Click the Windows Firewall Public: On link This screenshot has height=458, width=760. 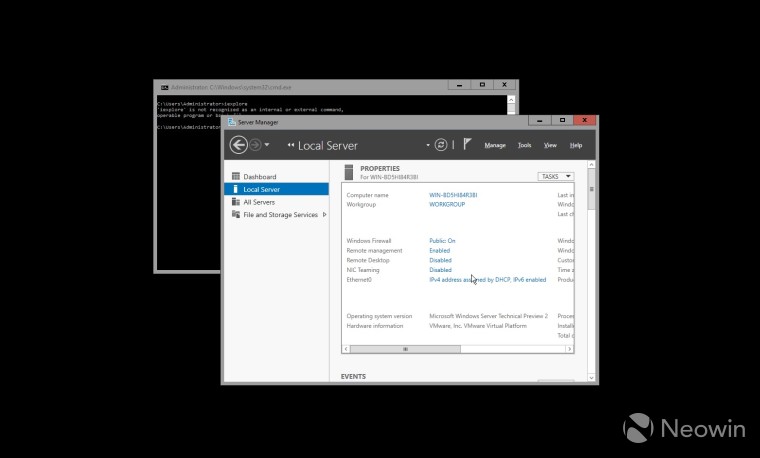tap(442, 241)
